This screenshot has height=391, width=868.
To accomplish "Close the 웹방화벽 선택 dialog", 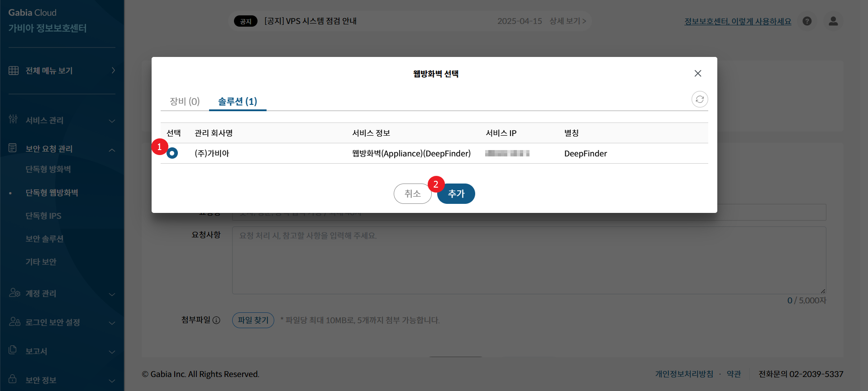I will click(697, 73).
